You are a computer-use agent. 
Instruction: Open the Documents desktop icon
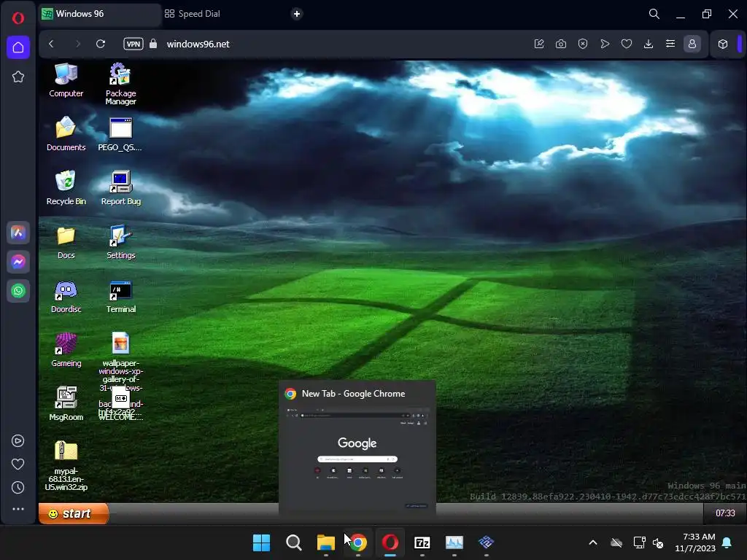[66, 134]
